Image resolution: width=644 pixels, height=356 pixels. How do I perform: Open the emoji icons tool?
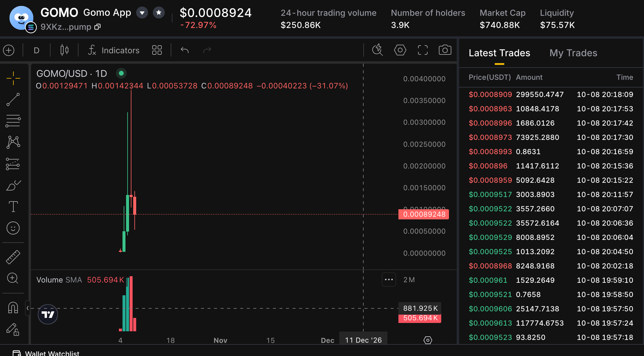coord(13,228)
